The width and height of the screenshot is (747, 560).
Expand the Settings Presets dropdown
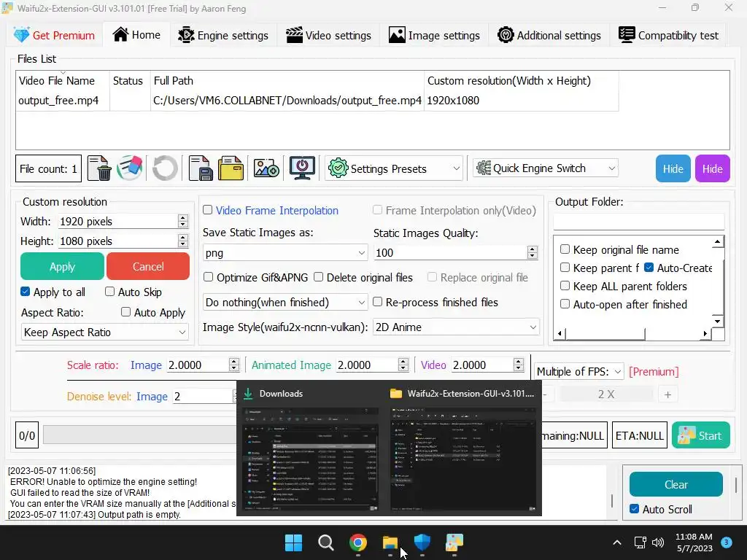point(393,168)
